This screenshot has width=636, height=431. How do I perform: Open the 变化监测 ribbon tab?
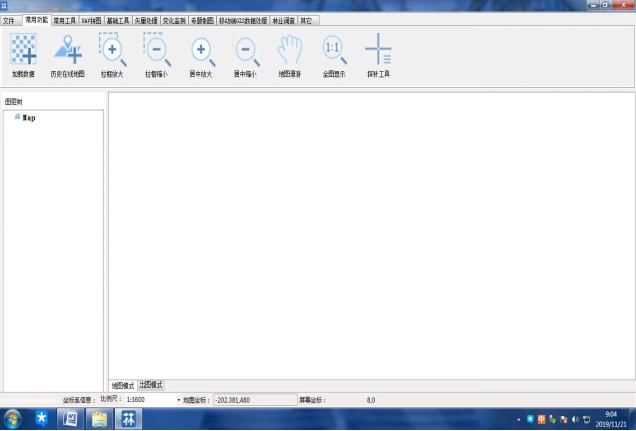[174, 19]
